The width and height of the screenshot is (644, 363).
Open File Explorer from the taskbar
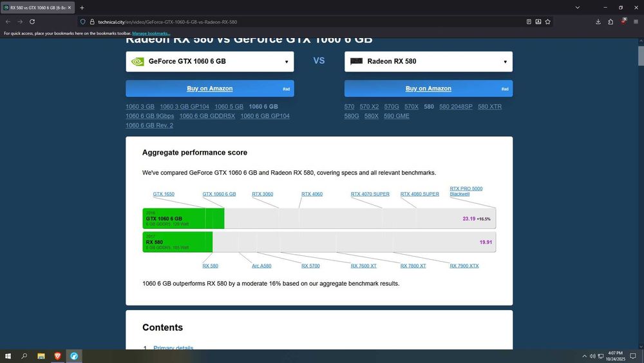[41, 356]
